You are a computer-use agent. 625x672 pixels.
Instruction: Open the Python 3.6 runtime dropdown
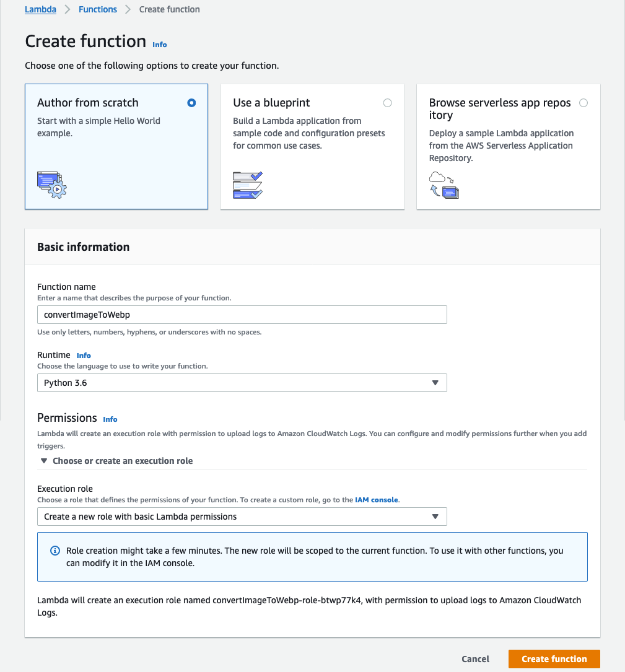tap(242, 382)
